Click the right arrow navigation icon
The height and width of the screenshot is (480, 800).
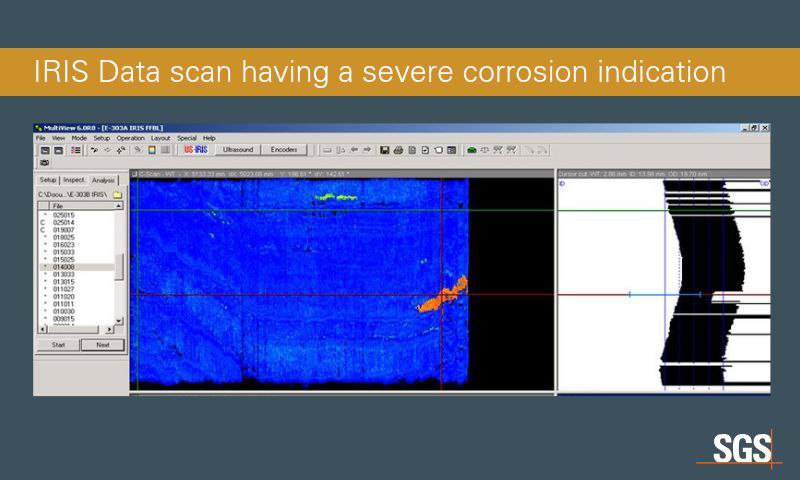click(x=367, y=150)
